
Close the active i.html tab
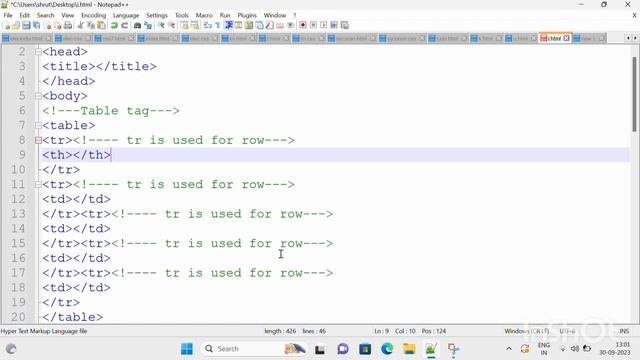point(567,38)
